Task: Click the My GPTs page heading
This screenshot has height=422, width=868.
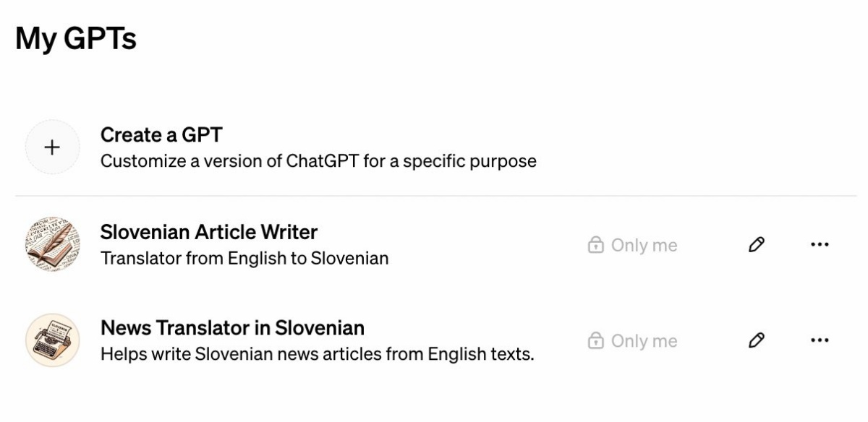Action: [x=76, y=38]
